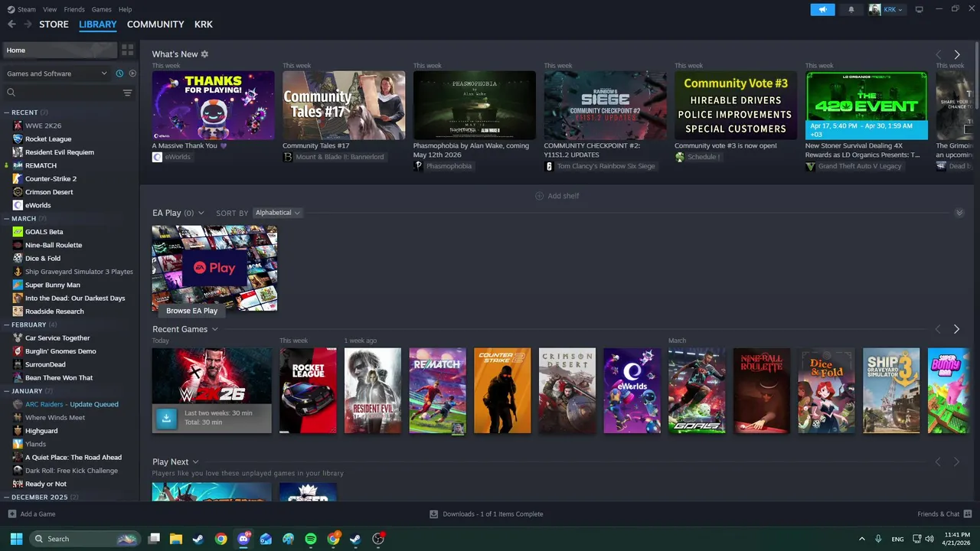Open Resident Evil cover in Recent Games
Viewport: 980px width, 551px height.
click(373, 390)
